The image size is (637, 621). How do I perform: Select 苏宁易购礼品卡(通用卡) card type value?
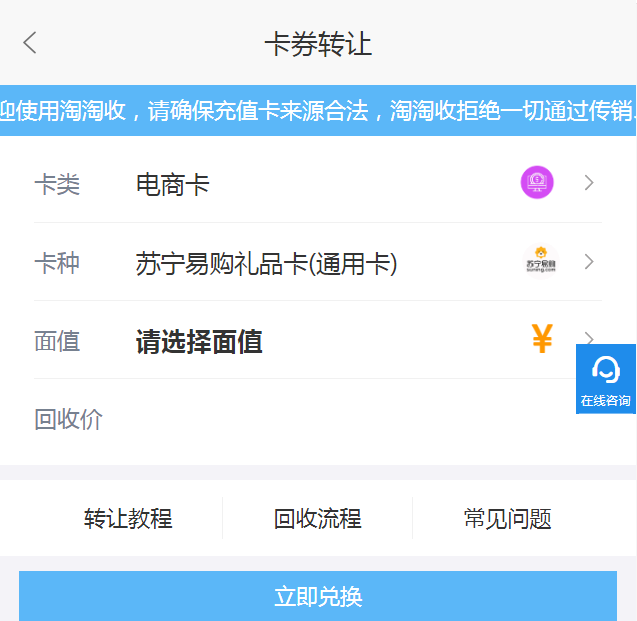[x=266, y=264]
